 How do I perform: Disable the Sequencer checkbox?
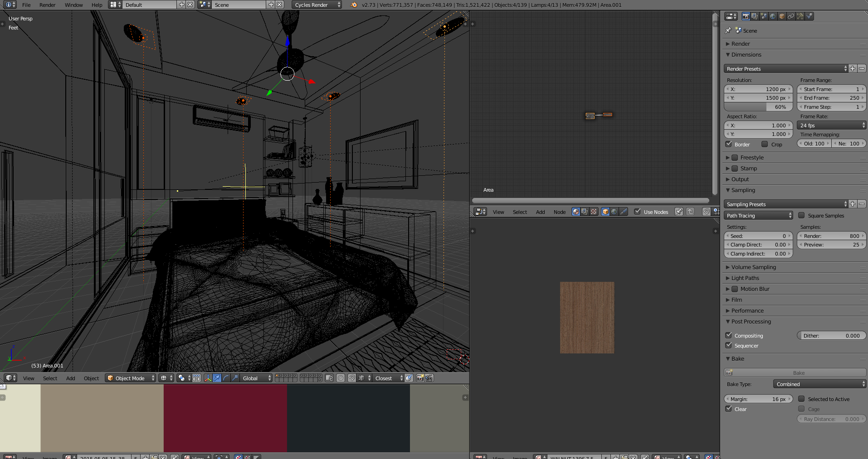tap(729, 345)
